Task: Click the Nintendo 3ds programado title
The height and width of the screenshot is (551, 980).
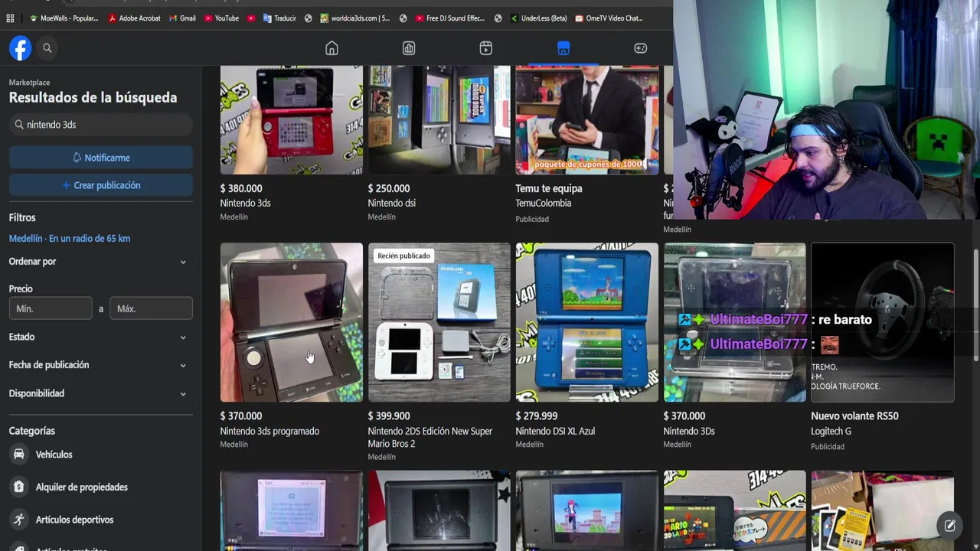Action: click(269, 431)
